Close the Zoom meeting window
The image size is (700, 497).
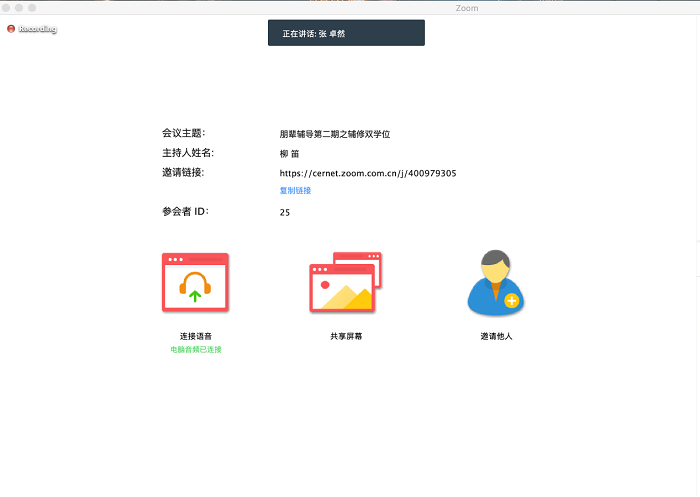coord(8,7)
